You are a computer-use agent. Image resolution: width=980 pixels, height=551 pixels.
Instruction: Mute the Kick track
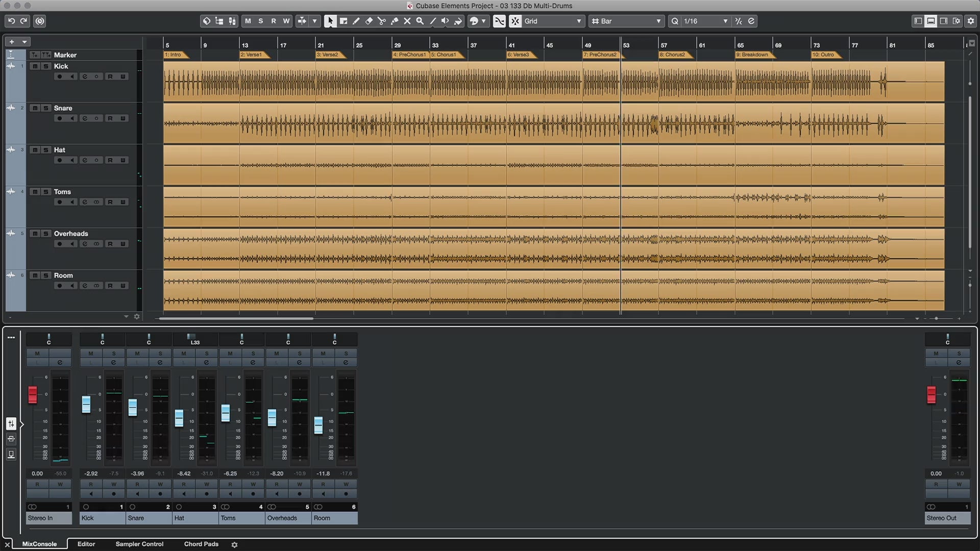click(35, 66)
